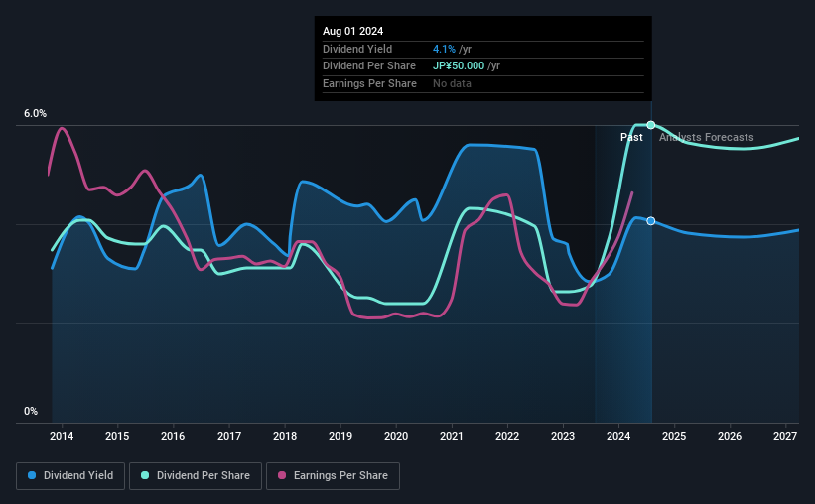Image resolution: width=815 pixels, height=504 pixels.
Task: Click the Past label in the chart
Action: pos(631,137)
